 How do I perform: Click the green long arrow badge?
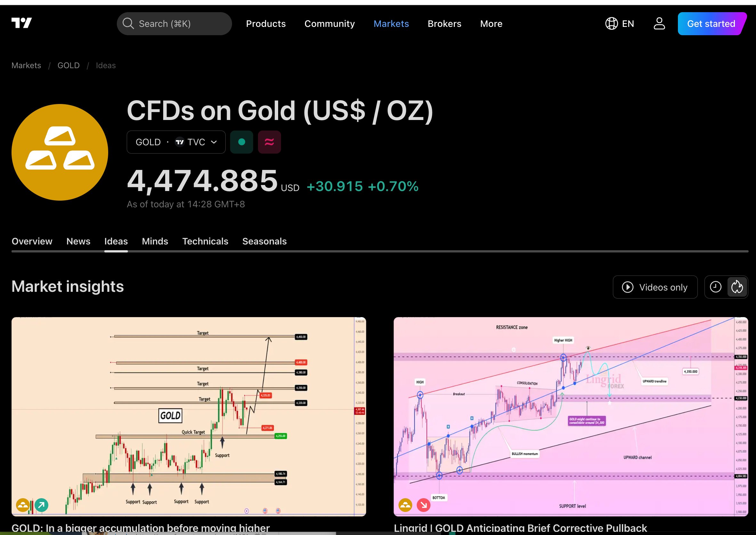[x=42, y=505]
